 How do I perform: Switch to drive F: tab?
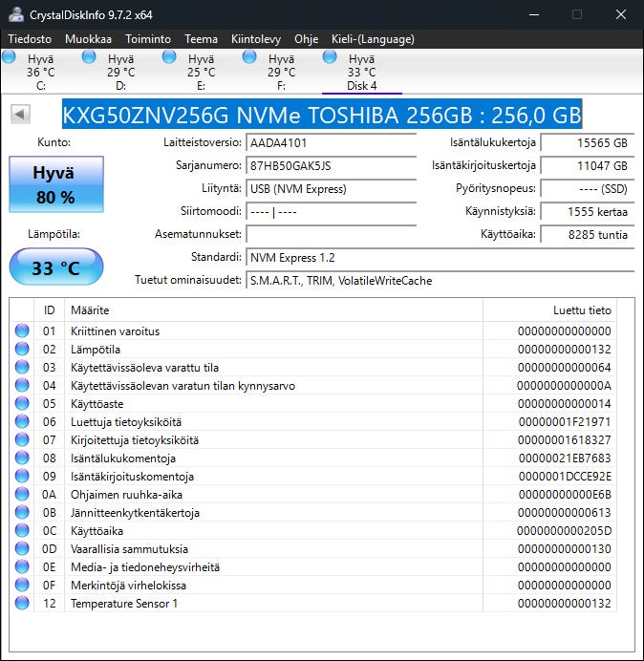click(281, 72)
